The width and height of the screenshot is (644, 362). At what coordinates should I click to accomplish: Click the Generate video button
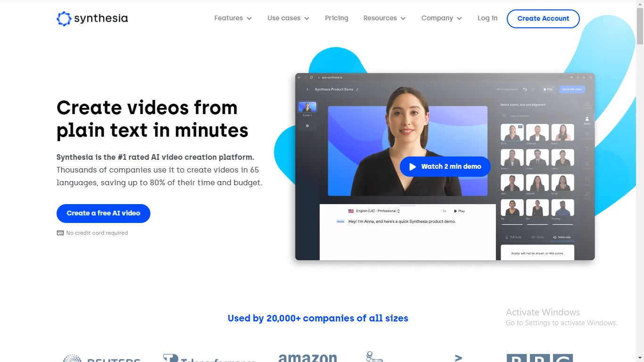click(x=572, y=89)
